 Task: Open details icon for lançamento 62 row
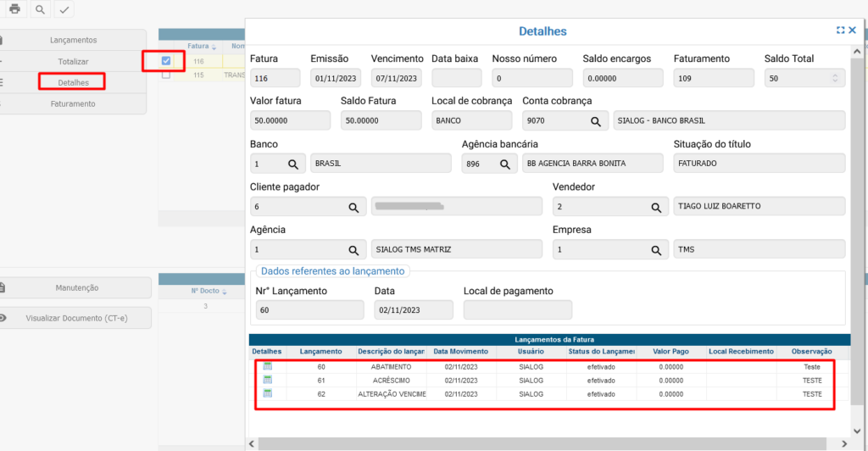268,393
